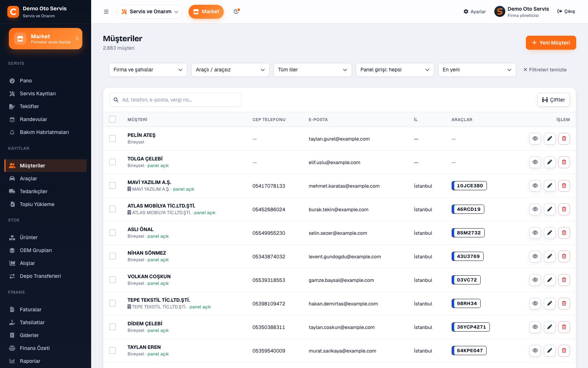Check the select-all checkbox in table header
Screen dimensions: 588x368
112,119
